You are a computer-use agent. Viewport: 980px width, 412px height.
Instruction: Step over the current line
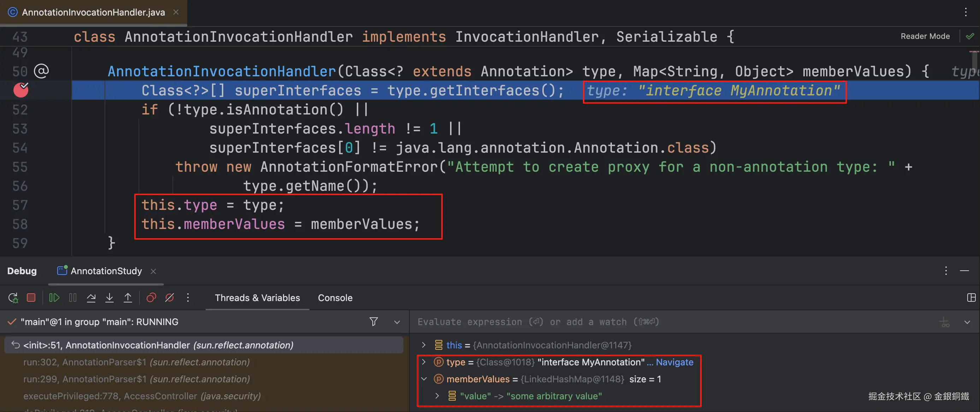[91, 298]
